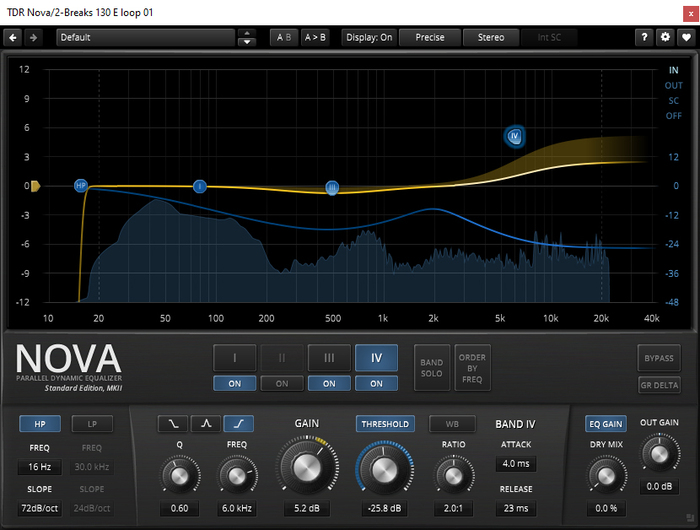Click the redo arrow icon
This screenshot has height=530, width=700.
tap(33, 37)
